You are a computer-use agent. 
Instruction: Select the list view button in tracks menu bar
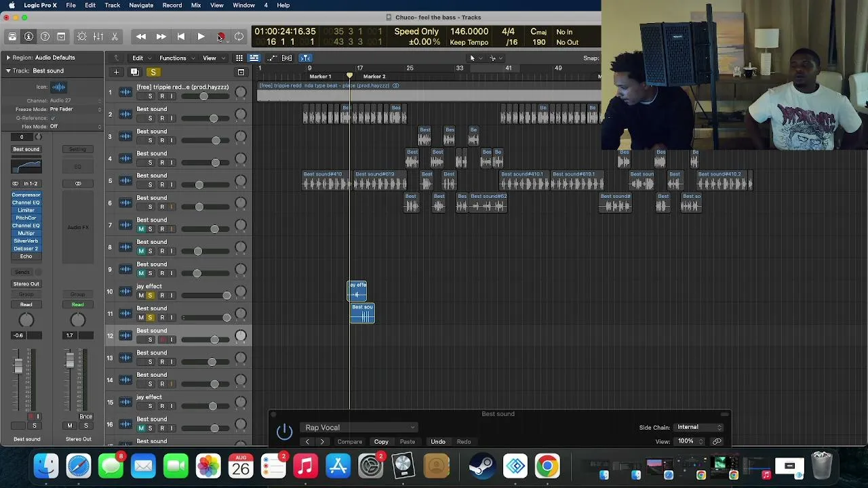click(x=254, y=58)
